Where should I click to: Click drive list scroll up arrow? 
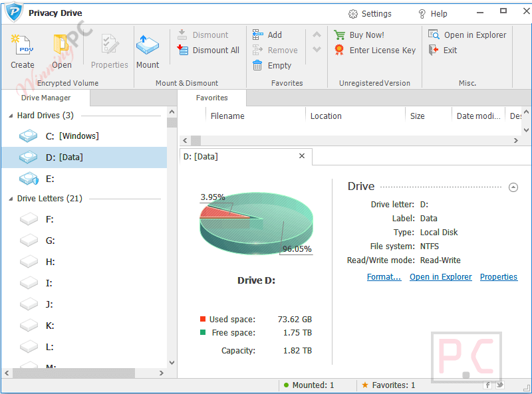(x=172, y=112)
